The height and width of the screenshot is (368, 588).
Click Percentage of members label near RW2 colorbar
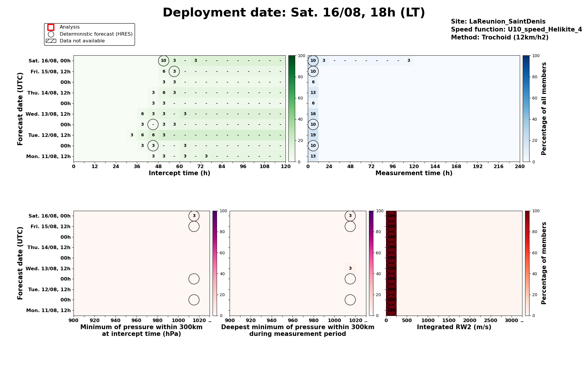click(544, 263)
